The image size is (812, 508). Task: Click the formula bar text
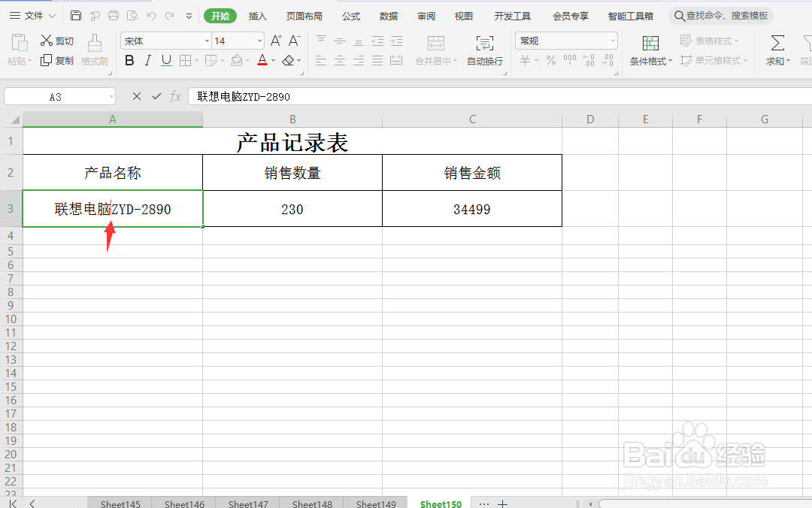pos(244,97)
